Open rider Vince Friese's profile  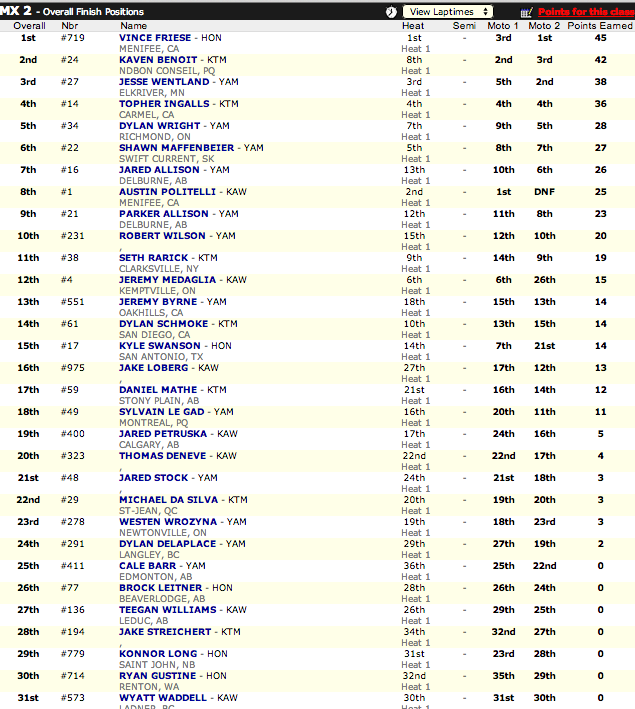point(154,37)
